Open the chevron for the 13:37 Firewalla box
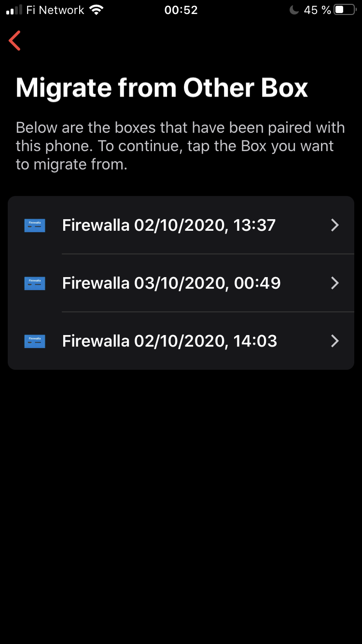Image resolution: width=362 pixels, height=644 pixels. coord(334,225)
